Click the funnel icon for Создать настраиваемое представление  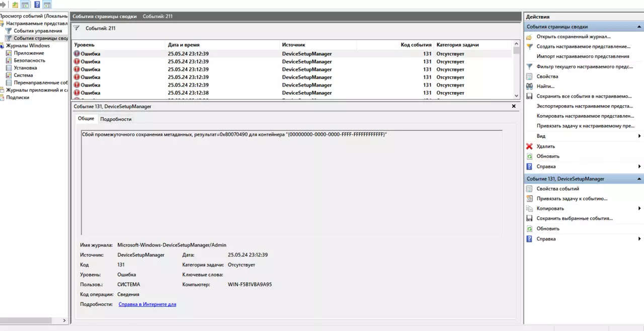pyautogui.click(x=529, y=46)
